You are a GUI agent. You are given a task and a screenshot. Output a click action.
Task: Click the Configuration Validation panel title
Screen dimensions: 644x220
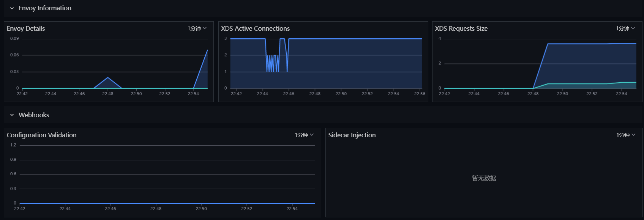click(42, 135)
